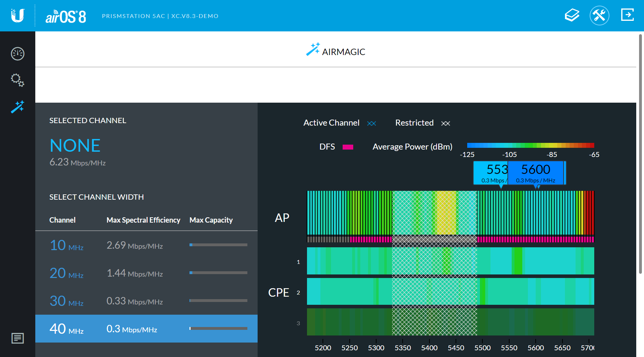The height and width of the screenshot is (357, 644).
Task: Click the 40 MHz max capacity bar
Action: click(218, 328)
